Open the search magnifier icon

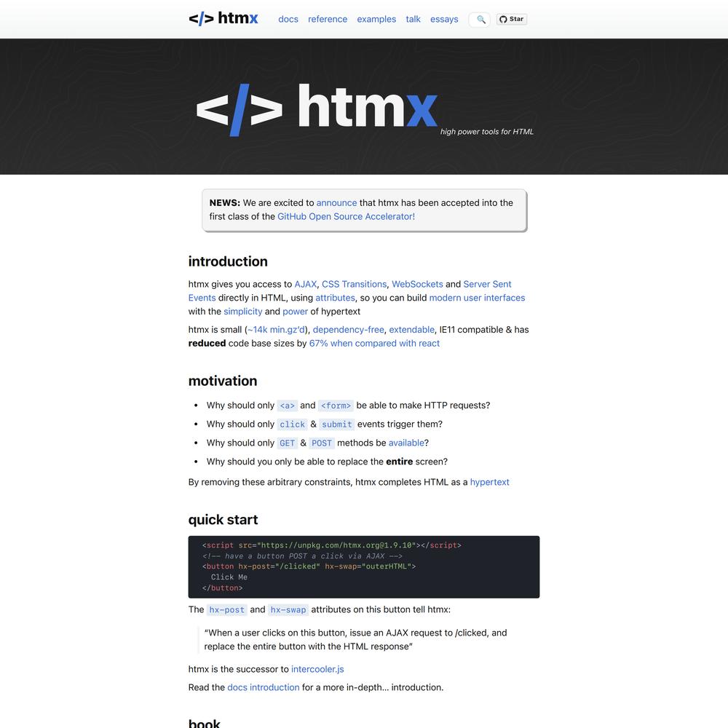coord(480,20)
